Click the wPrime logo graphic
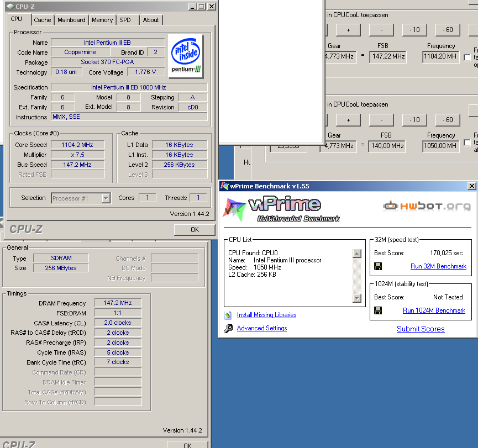478x448 pixels. [281, 209]
